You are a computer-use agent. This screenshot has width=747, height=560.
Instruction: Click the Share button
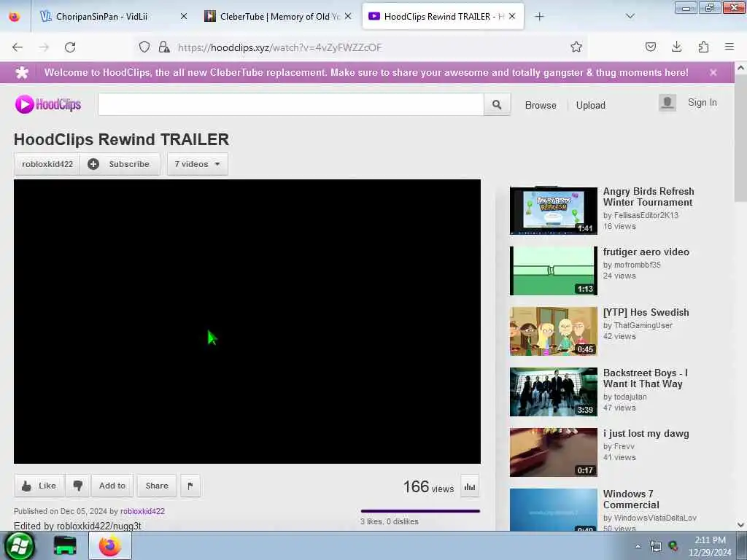coord(157,486)
